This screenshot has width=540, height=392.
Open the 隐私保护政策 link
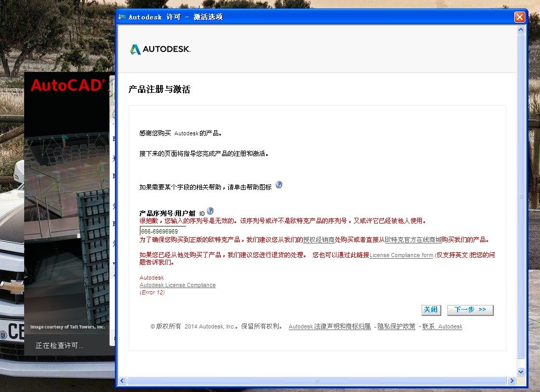coord(396,326)
